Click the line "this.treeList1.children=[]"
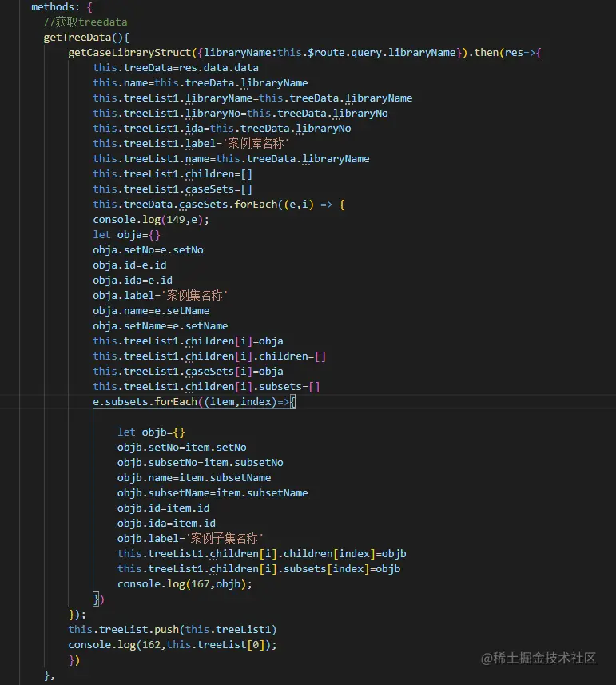This screenshot has height=685, width=616. [173, 174]
